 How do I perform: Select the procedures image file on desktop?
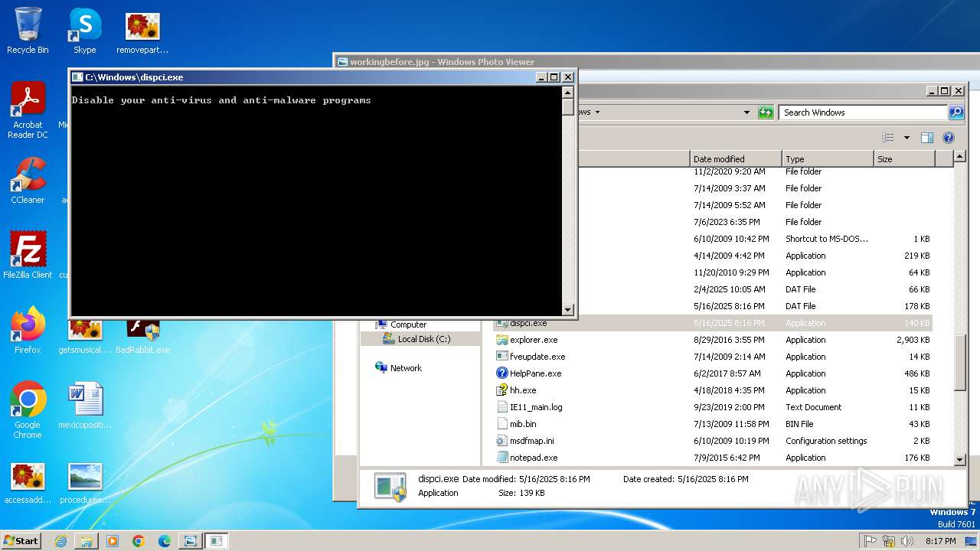point(85,482)
